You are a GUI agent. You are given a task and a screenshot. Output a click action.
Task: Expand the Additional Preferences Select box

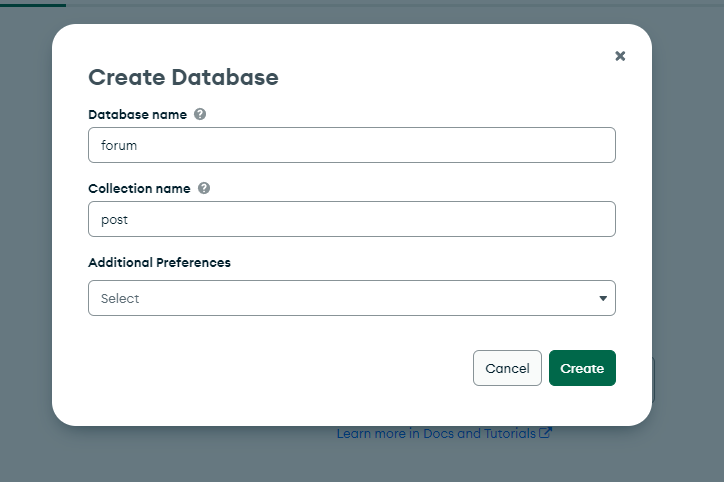[x=352, y=298]
